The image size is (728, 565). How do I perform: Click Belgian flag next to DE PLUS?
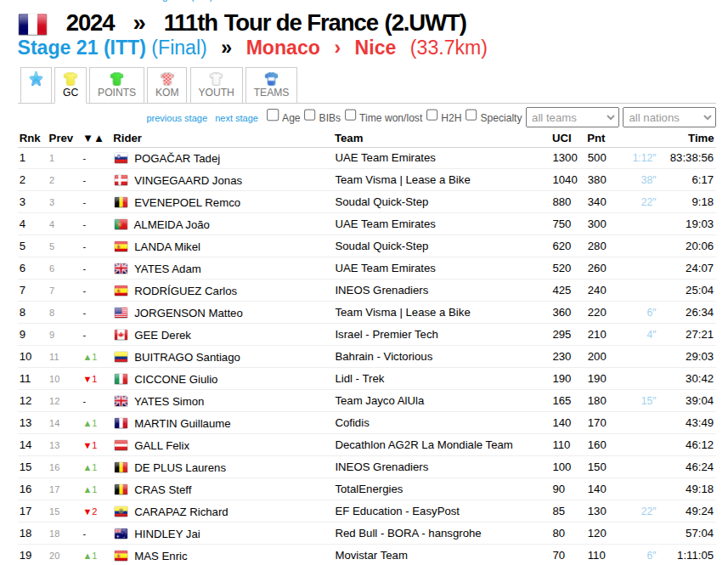(x=121, y=467)
